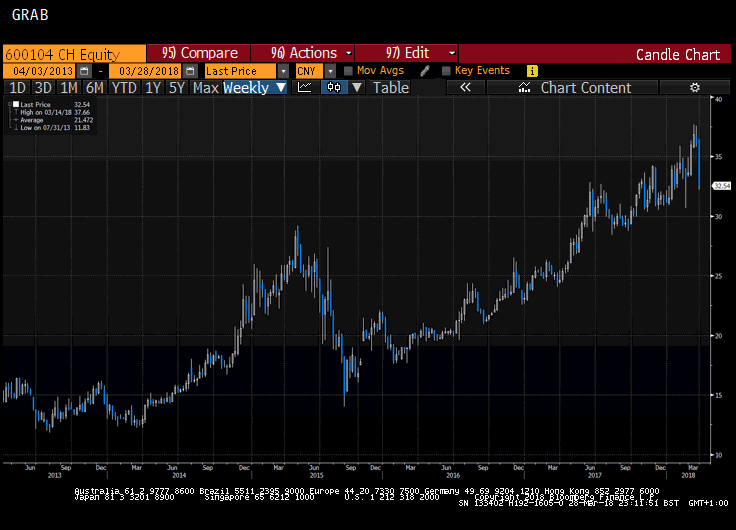This screenshot has width=736, height=530.
Task: Click the Low on 07/31/13 legend row
Action: point(52,127)
